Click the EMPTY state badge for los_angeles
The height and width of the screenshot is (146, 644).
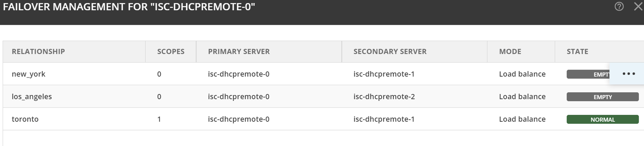[x=602, y=97]
